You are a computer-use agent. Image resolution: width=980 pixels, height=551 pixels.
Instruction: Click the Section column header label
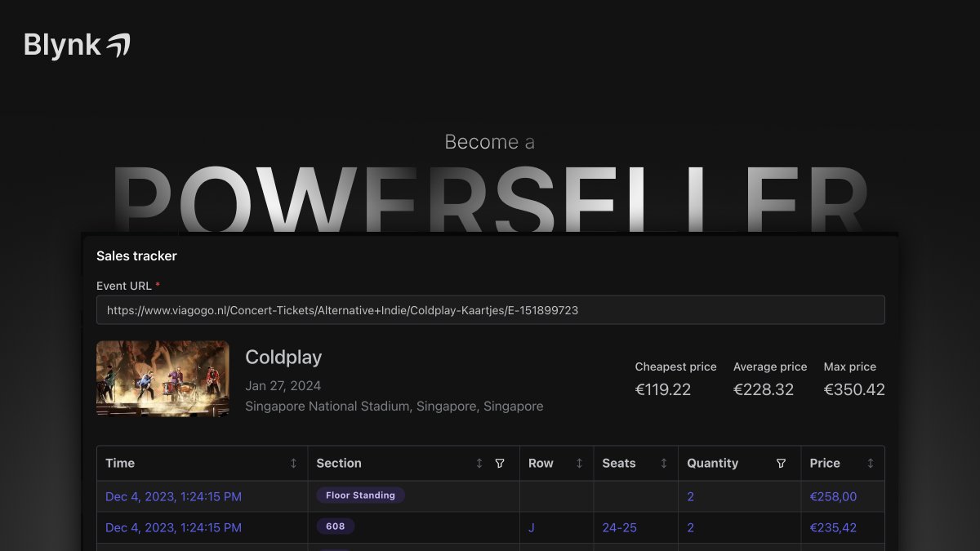click(339, 463)
